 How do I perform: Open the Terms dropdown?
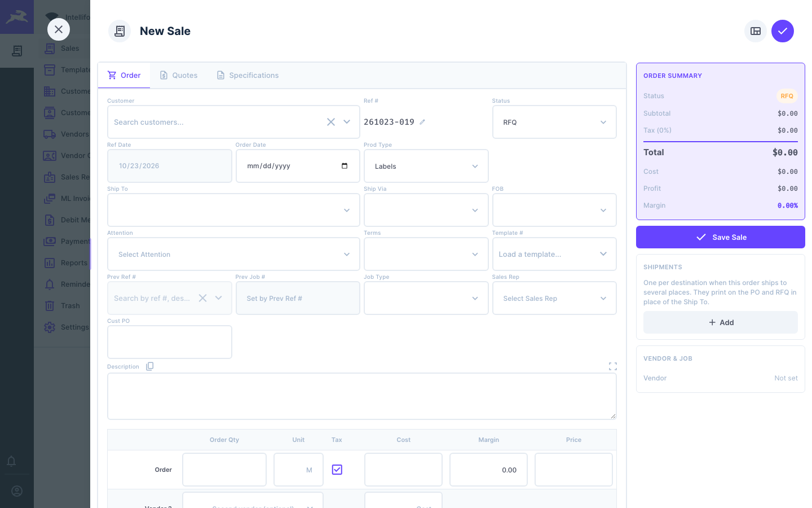[x=426, y=254]
